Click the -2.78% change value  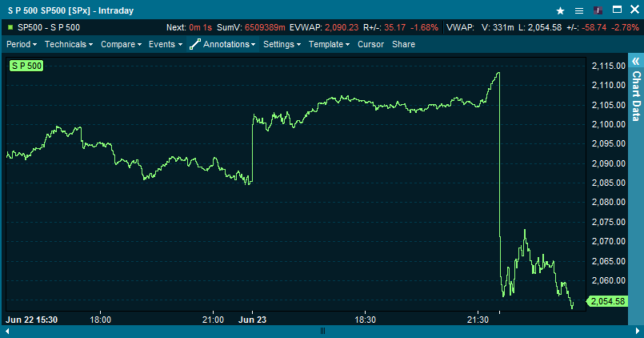[x=625, y=27]
